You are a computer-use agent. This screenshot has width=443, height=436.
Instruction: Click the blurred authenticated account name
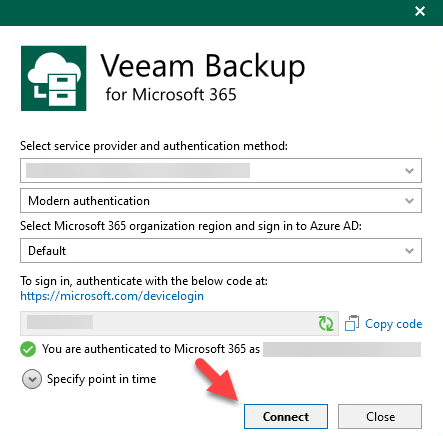tap(342, 349)
